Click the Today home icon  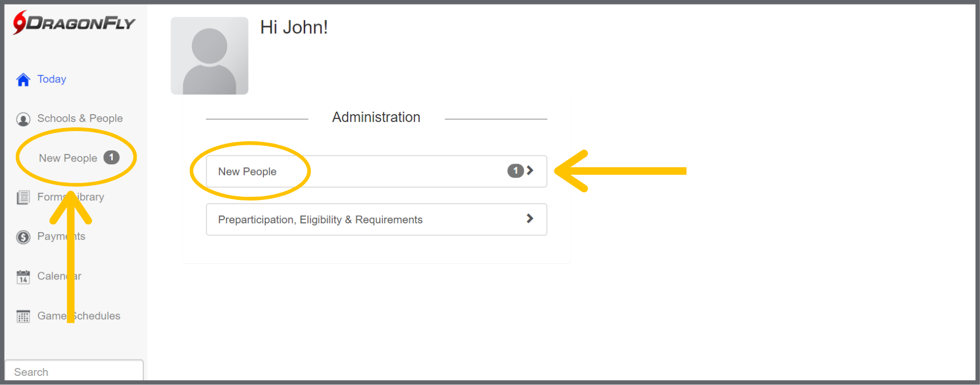[23, 80]
